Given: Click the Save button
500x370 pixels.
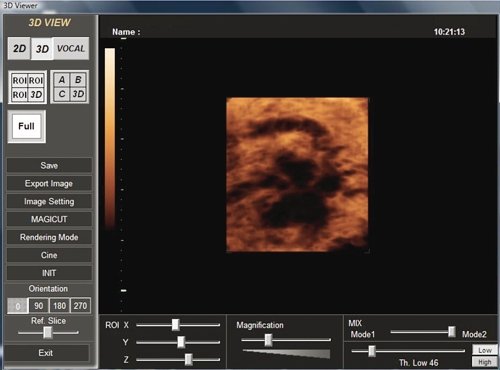Looking at the screenshot, I should (x=49, y=165).
